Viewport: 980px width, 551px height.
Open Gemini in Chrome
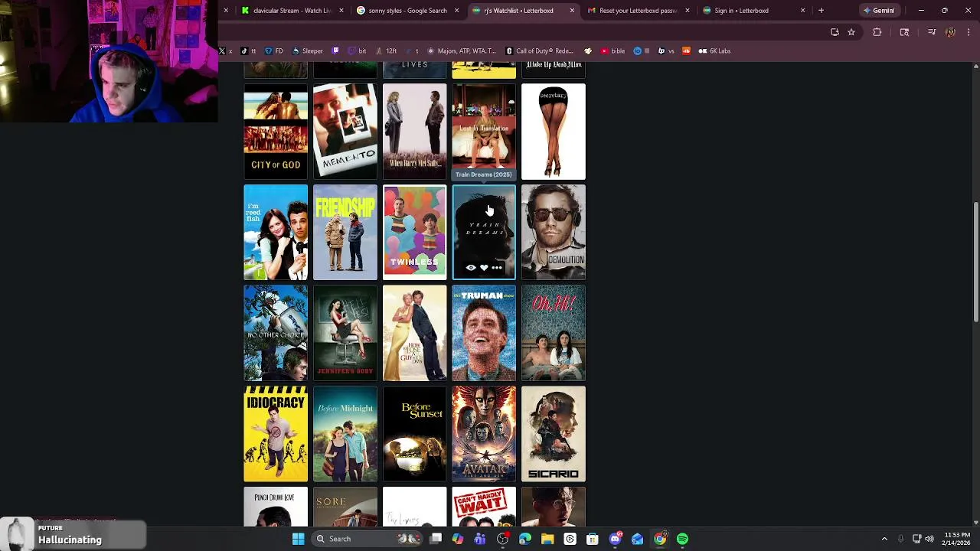tap(879, 11)
